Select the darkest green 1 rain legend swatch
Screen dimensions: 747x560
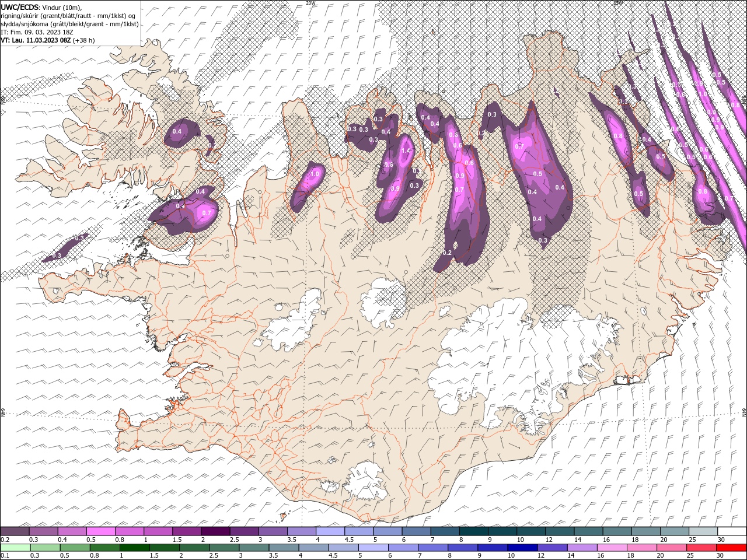click(134, 548)
